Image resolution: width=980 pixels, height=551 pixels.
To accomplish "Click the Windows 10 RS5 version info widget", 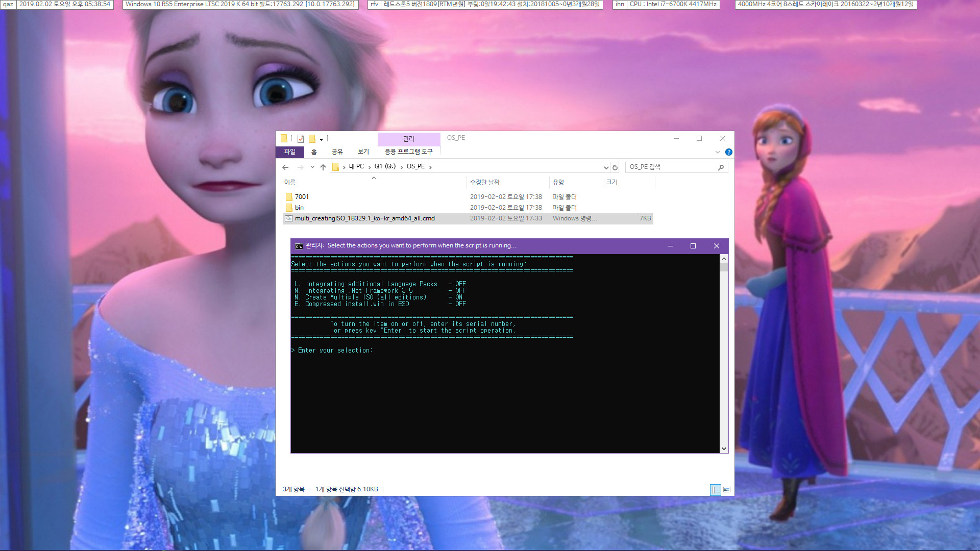I will pos(240,4).
